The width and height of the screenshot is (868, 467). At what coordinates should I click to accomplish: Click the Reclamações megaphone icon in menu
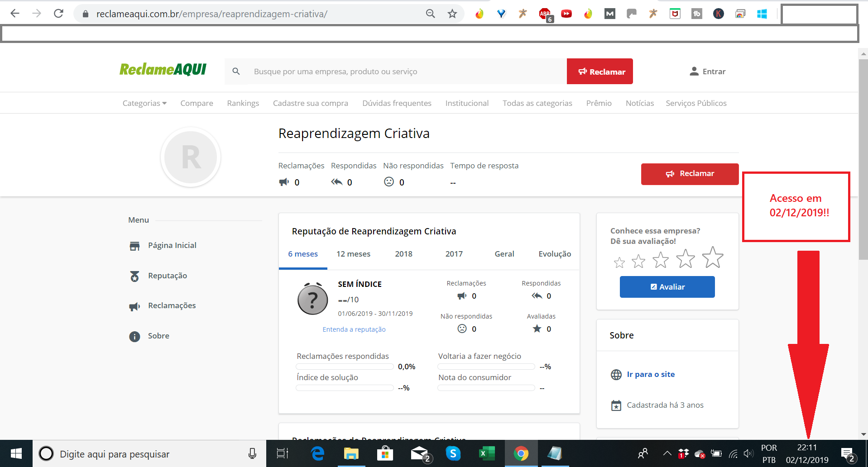[x=134, y=306]
